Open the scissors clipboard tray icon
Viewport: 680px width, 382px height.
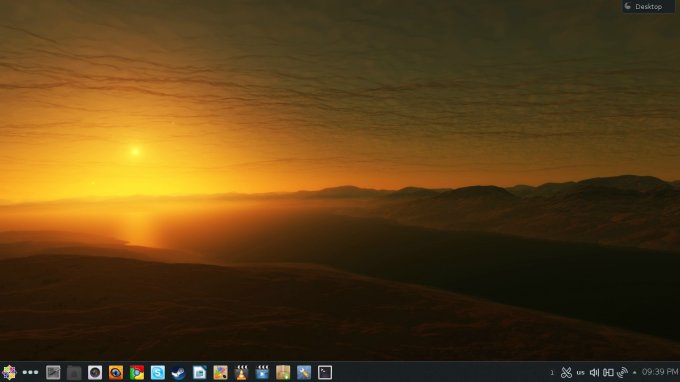pyautogui.click(x=566, y=372)
